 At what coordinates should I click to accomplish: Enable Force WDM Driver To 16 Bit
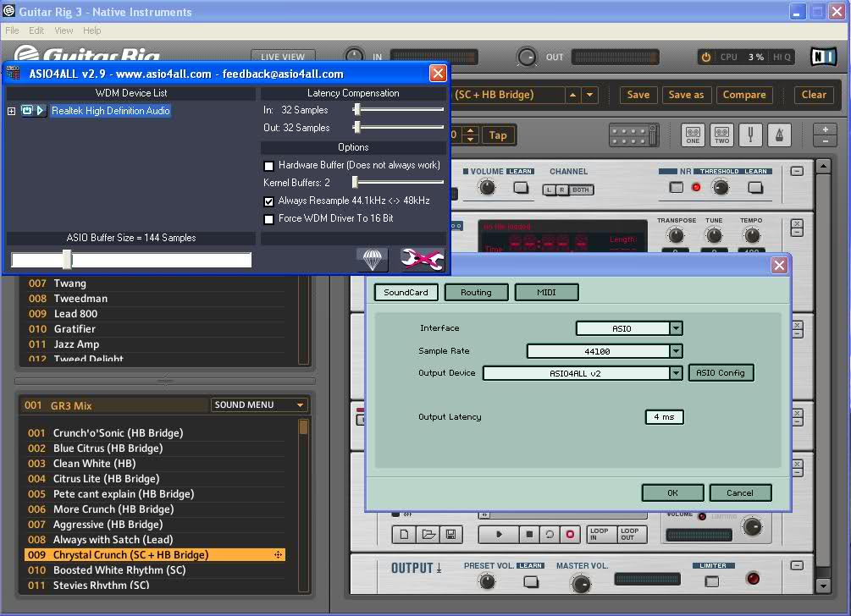[269, 219]
